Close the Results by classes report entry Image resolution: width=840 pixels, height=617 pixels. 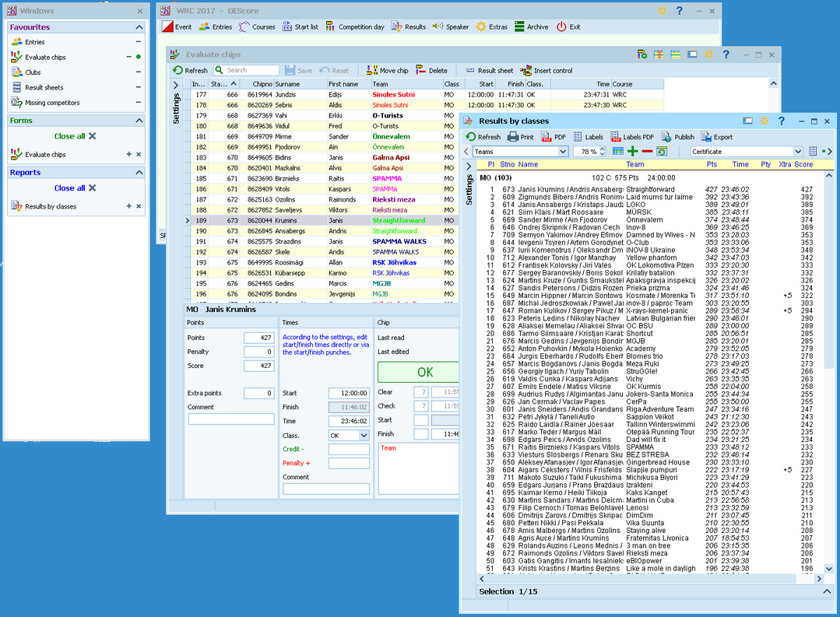coord(139,206)
